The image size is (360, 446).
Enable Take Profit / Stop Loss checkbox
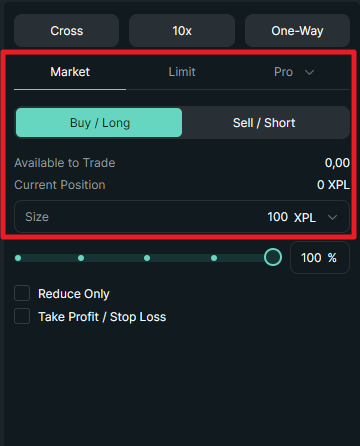[x=22, y=316]
